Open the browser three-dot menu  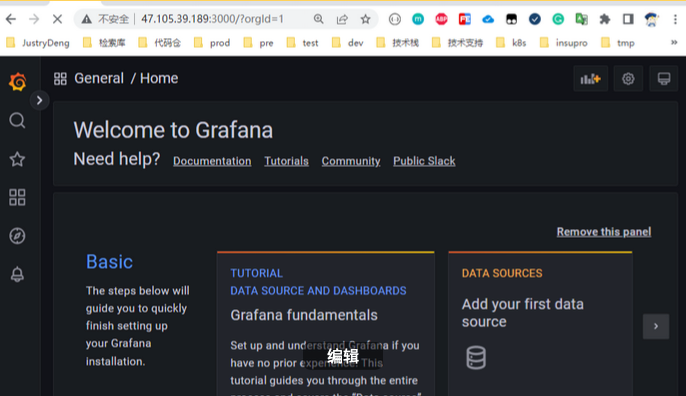coord(675,19)
